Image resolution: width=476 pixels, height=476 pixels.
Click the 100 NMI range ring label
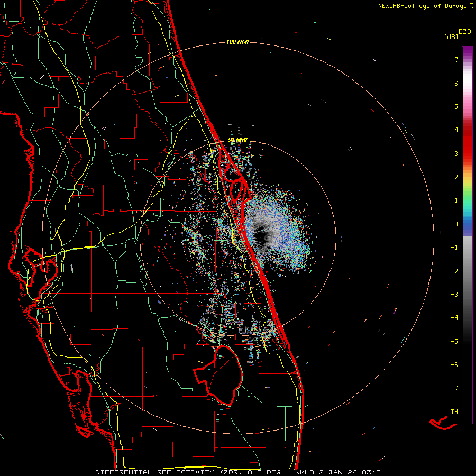tap(237, 42)
